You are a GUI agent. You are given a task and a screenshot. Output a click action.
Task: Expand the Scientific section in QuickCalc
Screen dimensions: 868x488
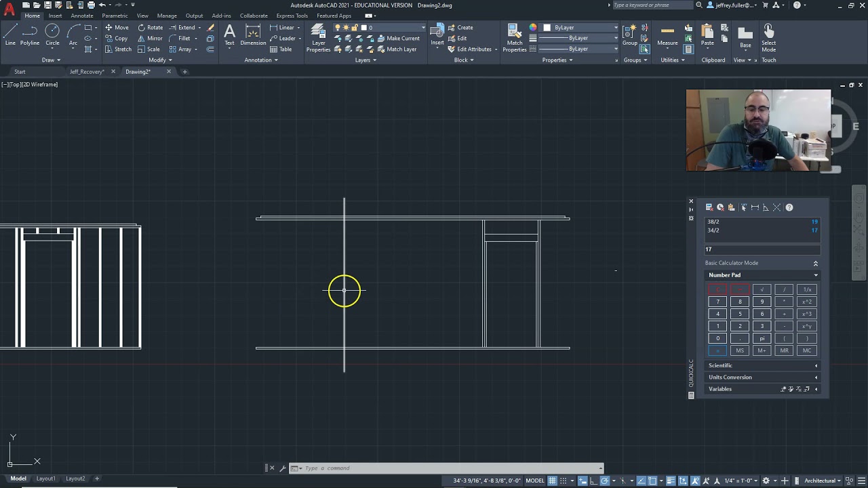click(x=762, y=365)
